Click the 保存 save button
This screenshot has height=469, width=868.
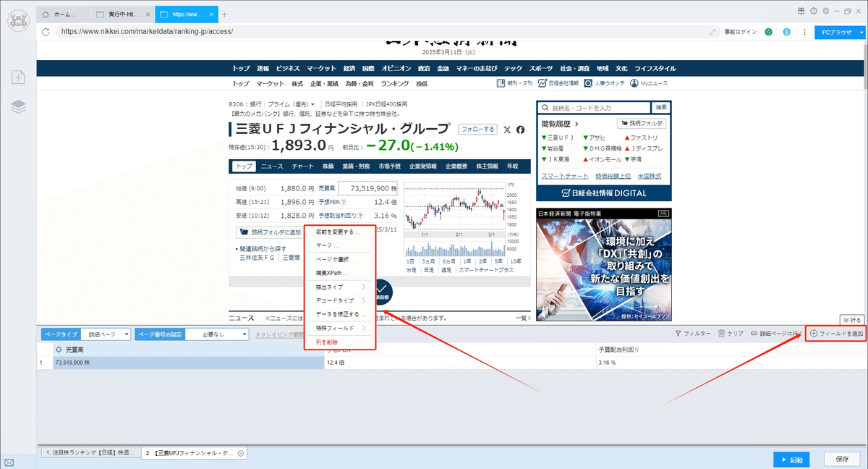842,460
